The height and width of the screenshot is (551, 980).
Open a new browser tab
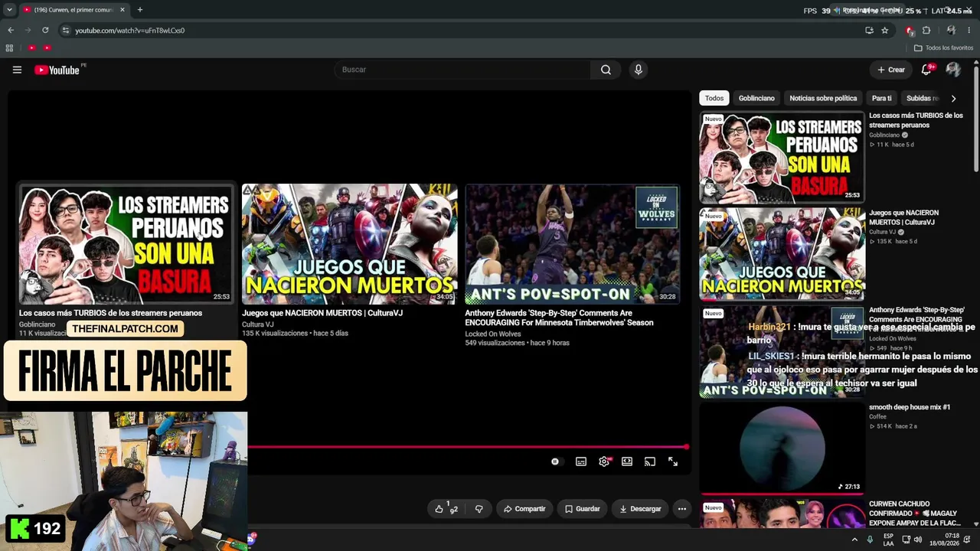(x=139, y=10)
